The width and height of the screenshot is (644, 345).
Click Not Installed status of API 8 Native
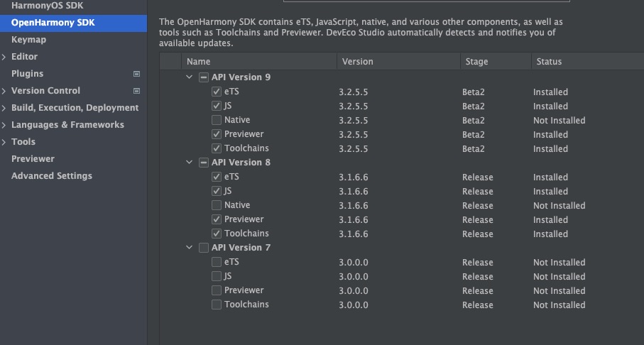[x=559, y=205]
